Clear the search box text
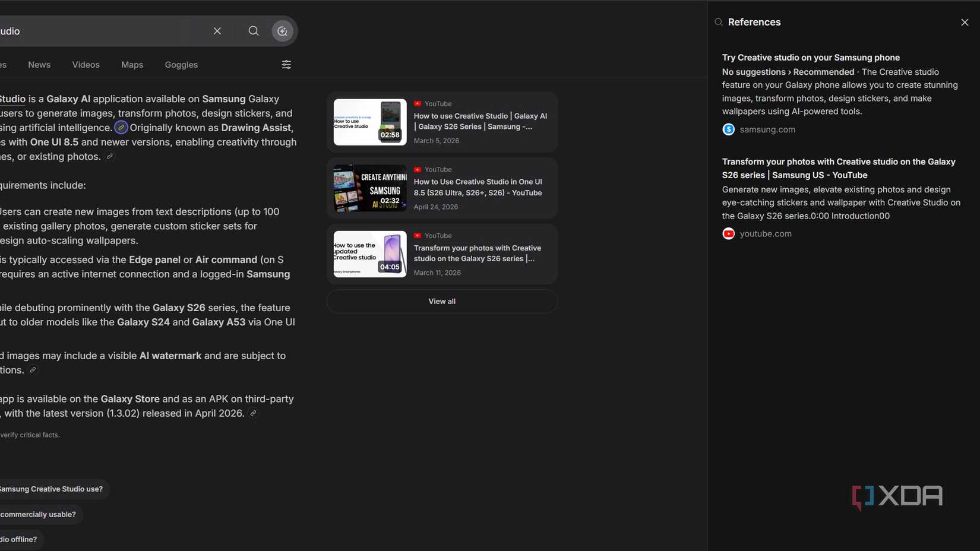980x551 pixels. (x=217, y=31)
